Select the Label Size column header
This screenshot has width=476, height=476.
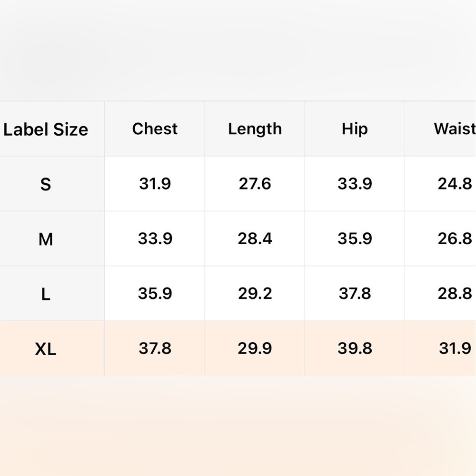point(46,129)
